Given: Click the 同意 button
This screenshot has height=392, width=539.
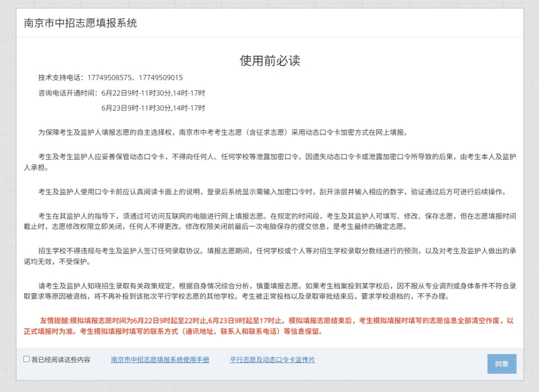Looking at the screenshot, I should [502, 364].
